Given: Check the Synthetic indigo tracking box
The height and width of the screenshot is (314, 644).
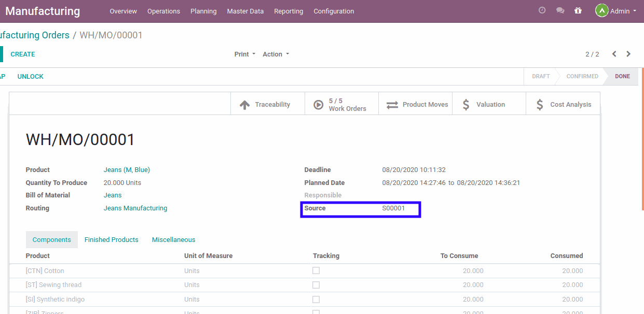Looking at the screenshot, I should coord(316,299).
